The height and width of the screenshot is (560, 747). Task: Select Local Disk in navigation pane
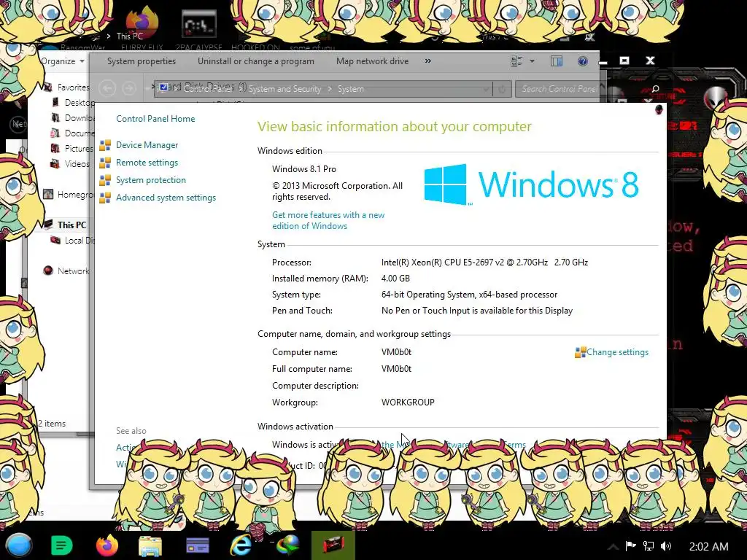tap(80, 241)
